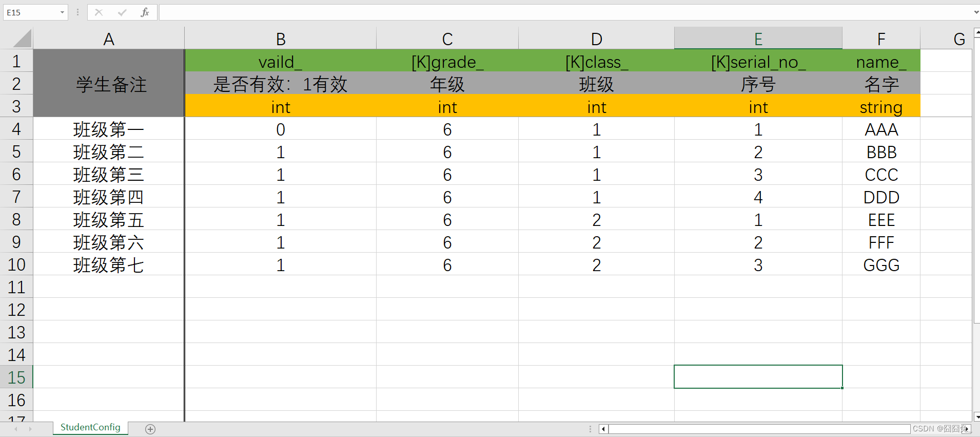Click the Select All corner triangle
The image size is (980, 437).
coord(22,39)
